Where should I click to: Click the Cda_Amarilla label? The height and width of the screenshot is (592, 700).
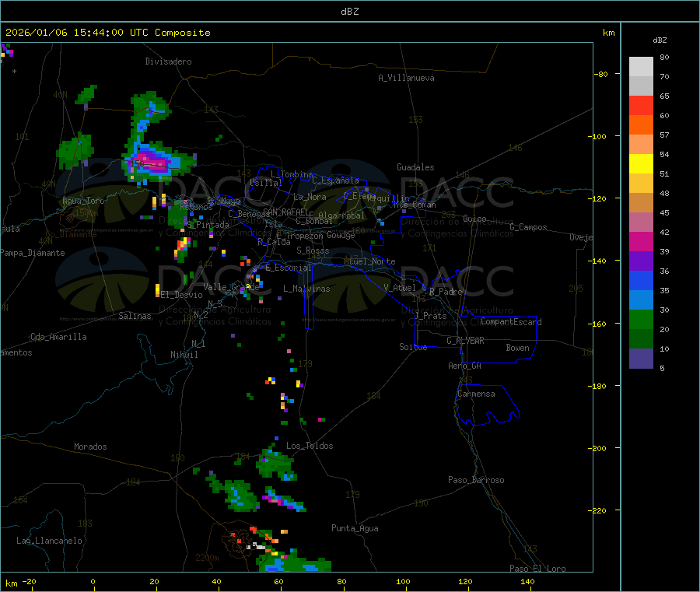[58, 337]
